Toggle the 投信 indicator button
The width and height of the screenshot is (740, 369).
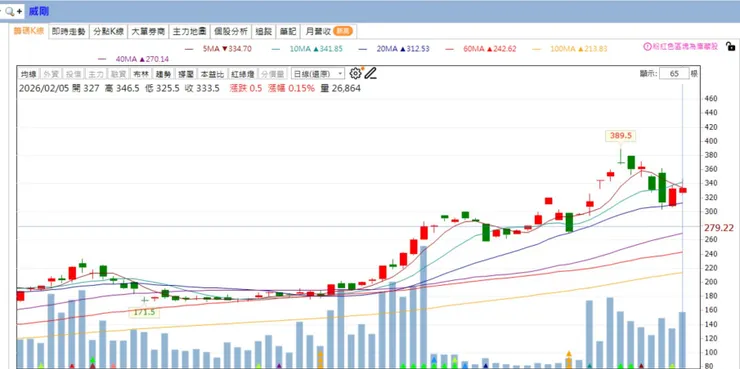tap(73, 74)
